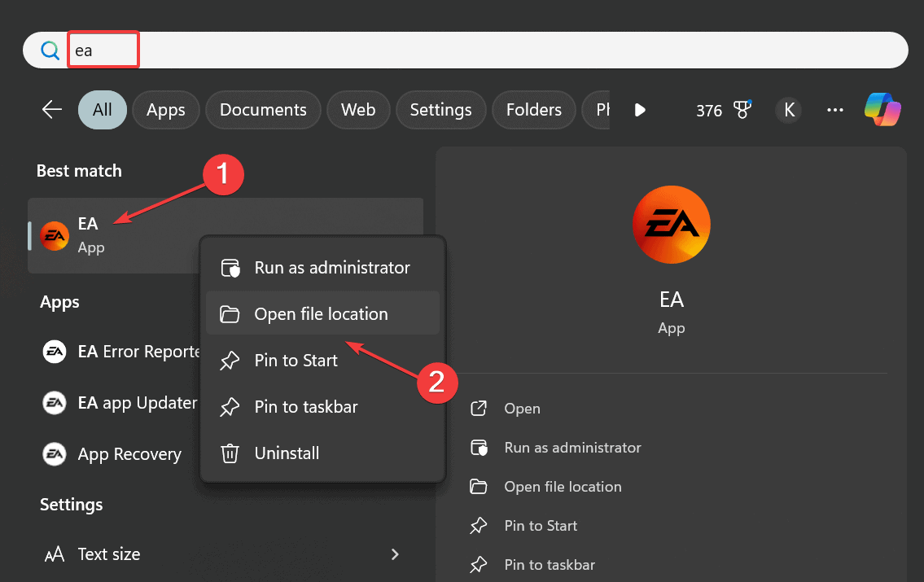Select the All filter tab
The width and height of the screenshot is (924, 582).
pos(102,110)
